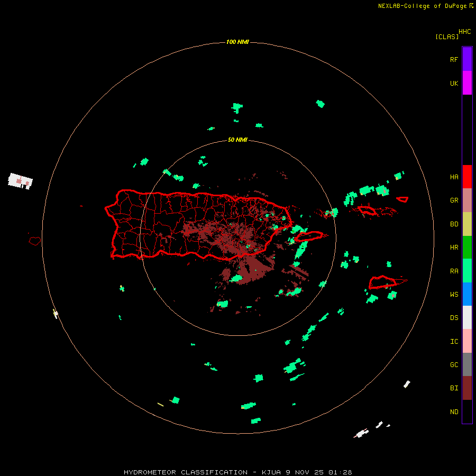
Task: Click the HA legend label
Action: [454, 177]
